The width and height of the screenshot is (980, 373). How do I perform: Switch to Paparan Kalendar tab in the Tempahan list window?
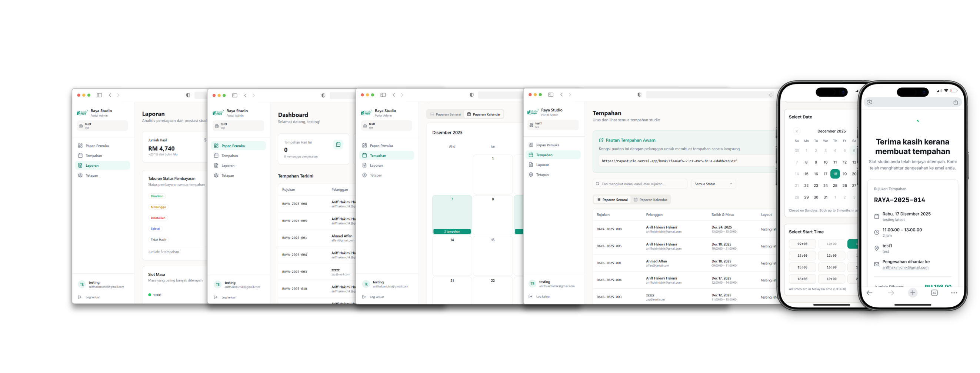tap(650, 200)
